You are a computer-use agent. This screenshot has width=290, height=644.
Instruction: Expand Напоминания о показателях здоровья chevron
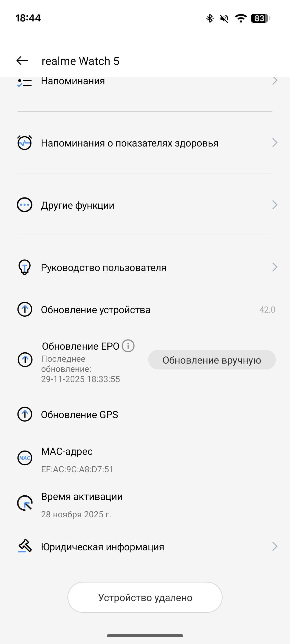[274, 143]
